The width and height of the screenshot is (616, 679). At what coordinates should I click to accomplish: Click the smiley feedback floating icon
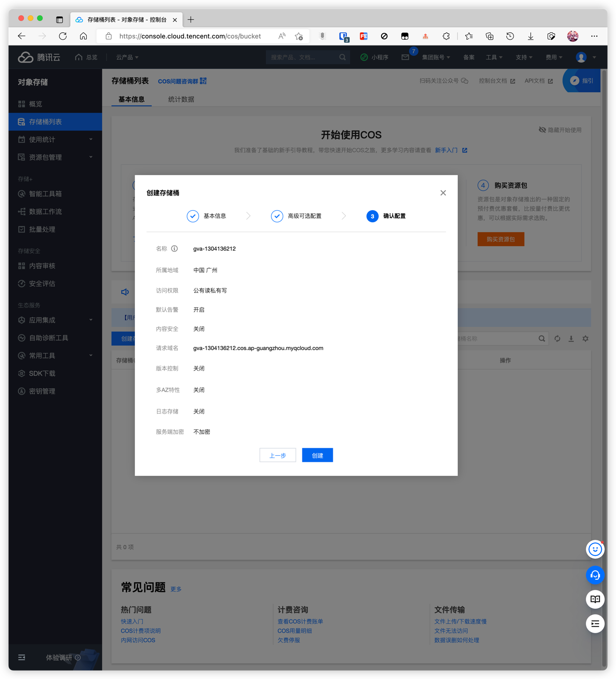pos(595,549)
